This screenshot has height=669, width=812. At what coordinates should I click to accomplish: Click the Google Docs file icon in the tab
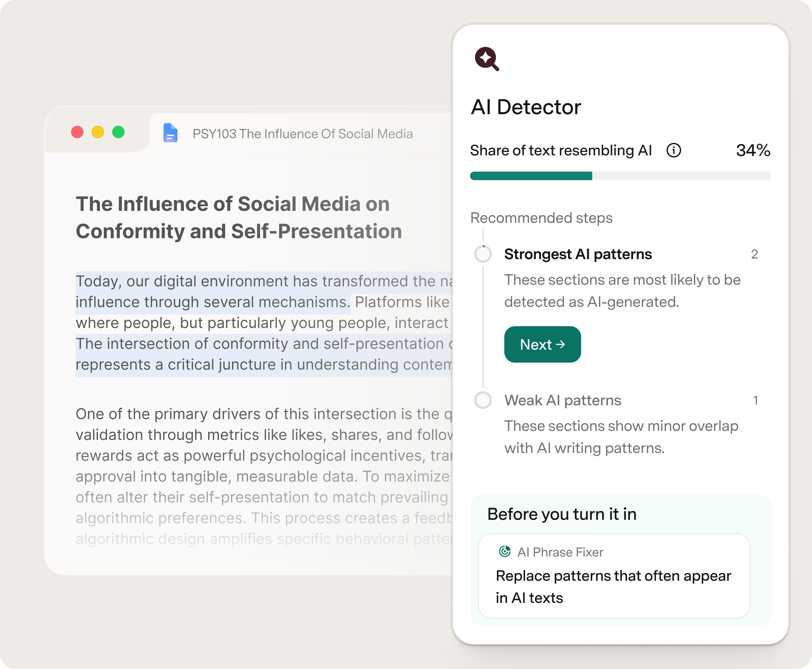pyautogui.click(x=170, y=133)
